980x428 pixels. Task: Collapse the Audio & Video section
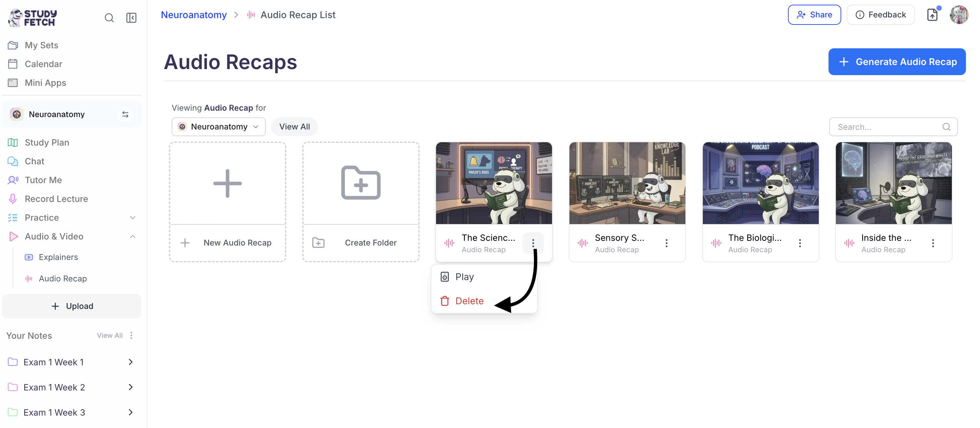pos(132,236)
